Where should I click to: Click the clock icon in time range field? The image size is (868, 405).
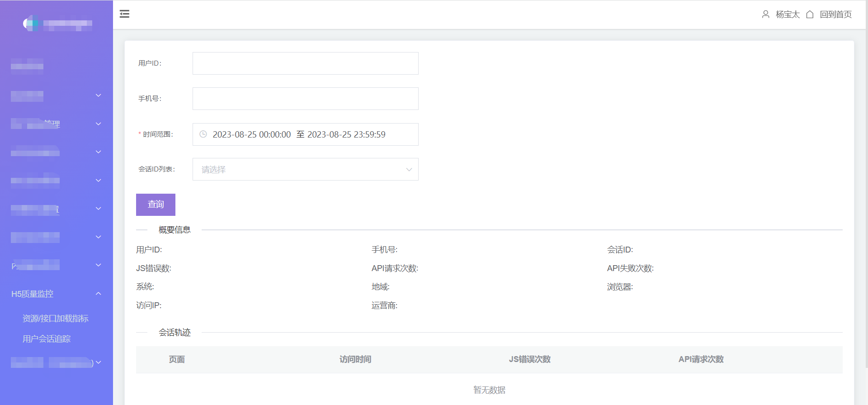click(x=203, y=134)
